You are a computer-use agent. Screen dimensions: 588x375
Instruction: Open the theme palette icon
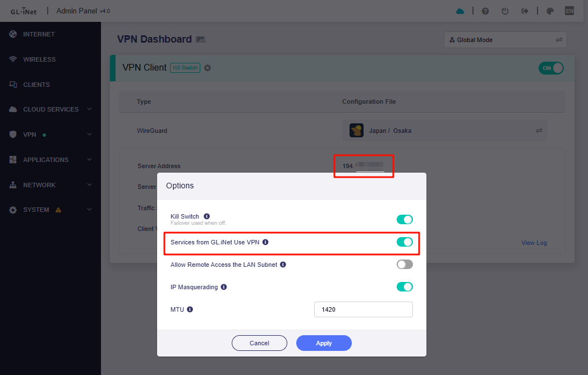(550, 11)
